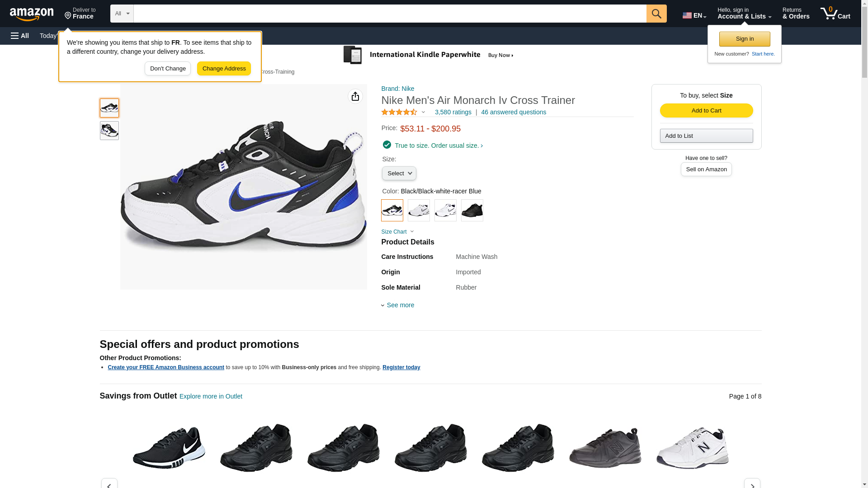
Task: Open the search category All dropdown
Action: 122,14
